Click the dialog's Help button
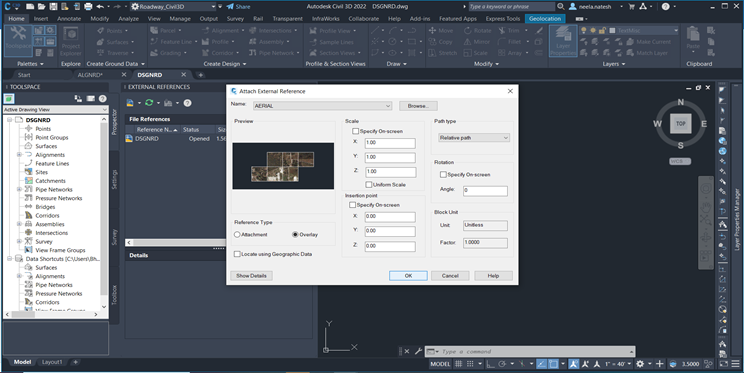Viewport: 744px width, 373px height. click(493, 276)
